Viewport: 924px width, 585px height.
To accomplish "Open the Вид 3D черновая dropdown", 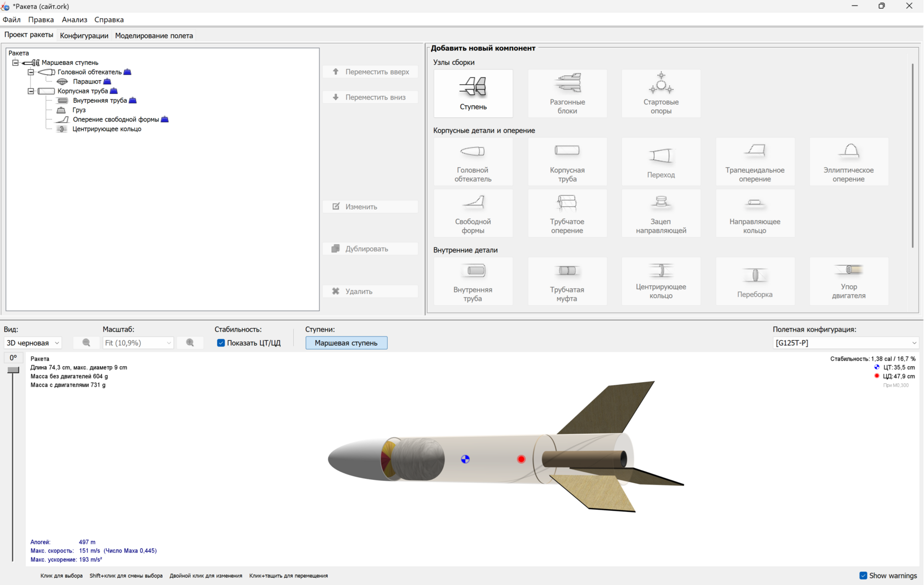I will tap(32, 343).
